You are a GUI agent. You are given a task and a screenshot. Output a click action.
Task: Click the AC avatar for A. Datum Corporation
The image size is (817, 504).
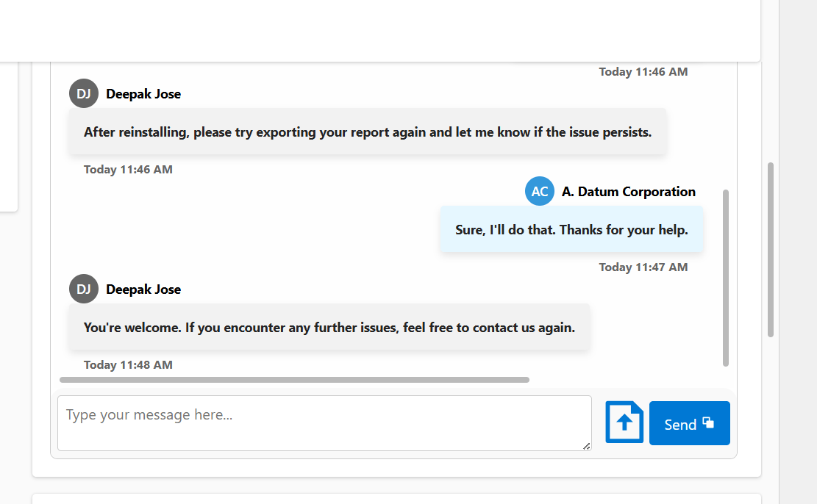[539, 191]
